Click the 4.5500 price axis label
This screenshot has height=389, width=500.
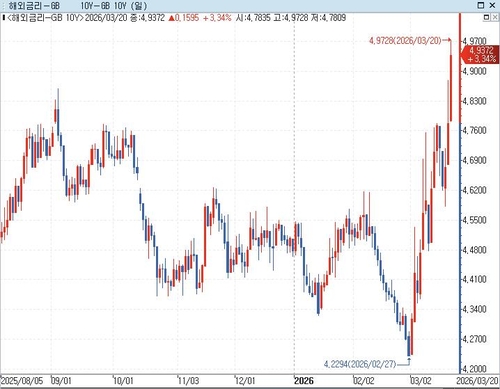point(475,220)
